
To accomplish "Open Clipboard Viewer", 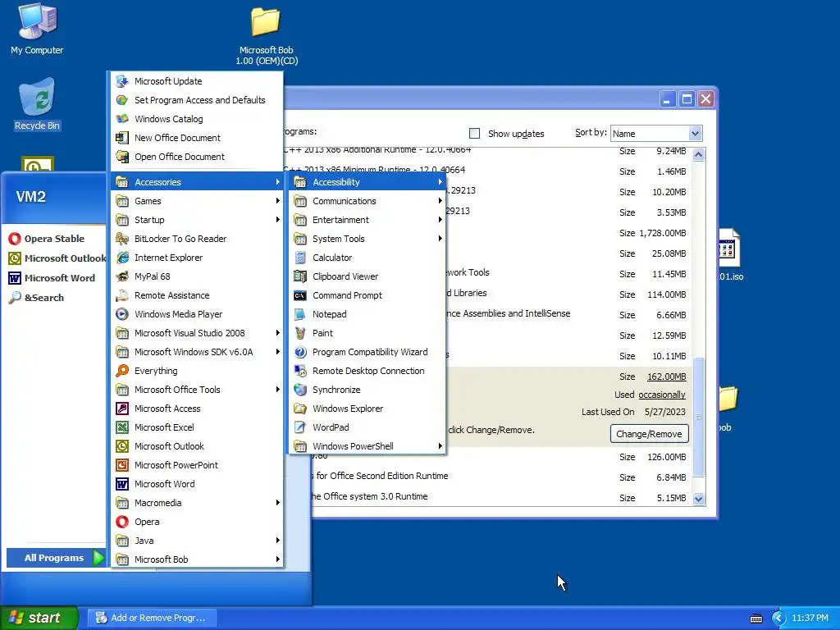I will click(x=367, y=276).
